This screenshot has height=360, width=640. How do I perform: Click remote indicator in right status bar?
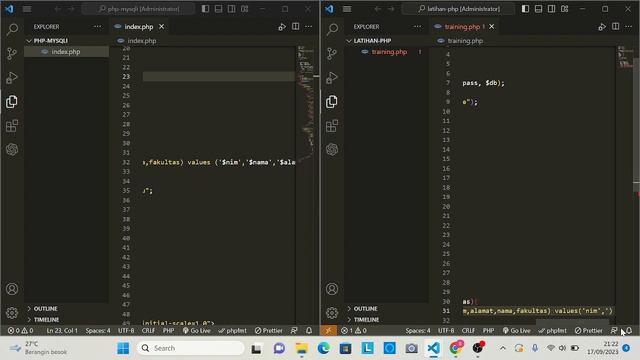point(329,330)
